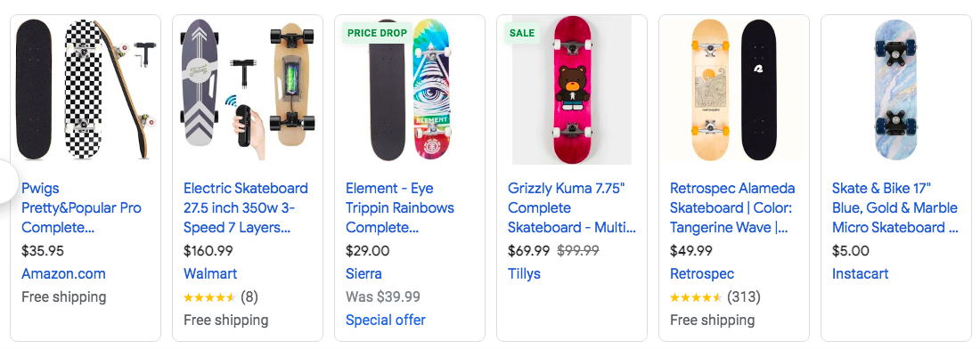This screenshot has width=980, height=349.
Task: Open Element - Eye Trippin Rainbows link
Action: (x=400, y=208)
